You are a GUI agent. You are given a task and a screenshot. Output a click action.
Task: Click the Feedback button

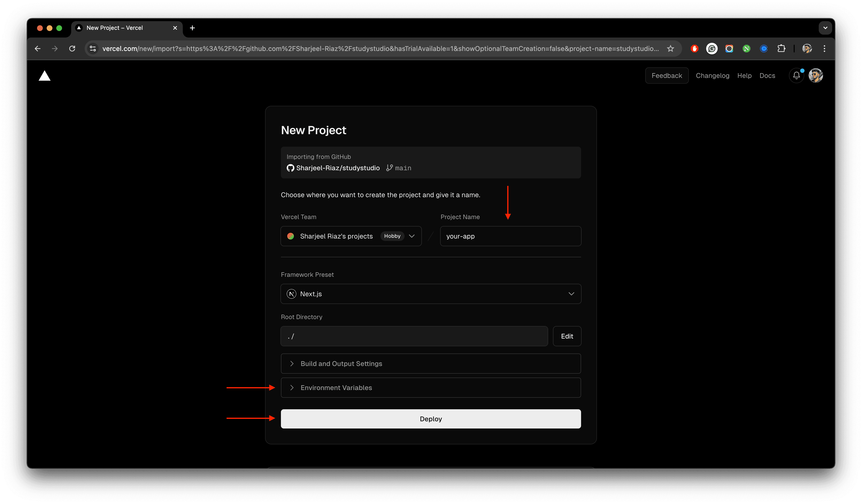tap(667, 76)
